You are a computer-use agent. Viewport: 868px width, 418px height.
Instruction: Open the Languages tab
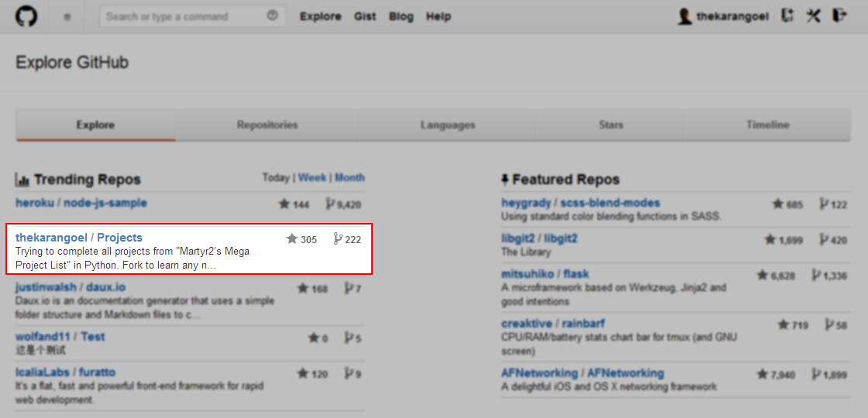point(447,125)
